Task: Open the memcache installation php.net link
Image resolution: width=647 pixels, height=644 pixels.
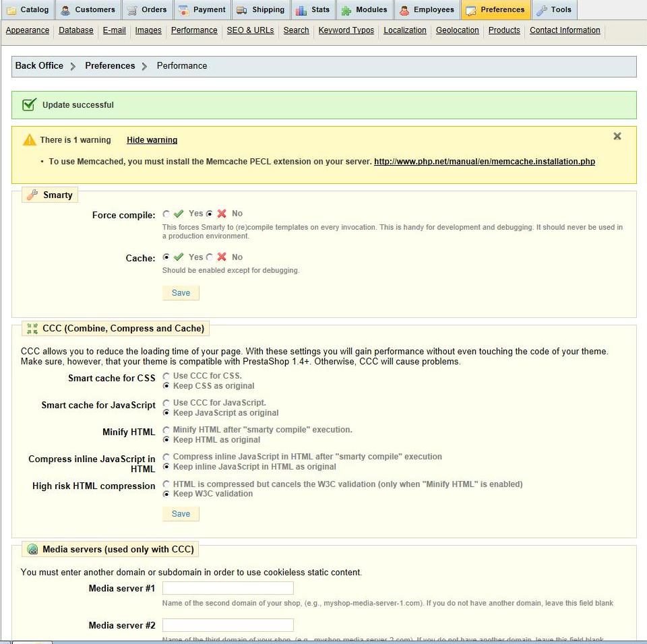Action: tap(485, 161)
